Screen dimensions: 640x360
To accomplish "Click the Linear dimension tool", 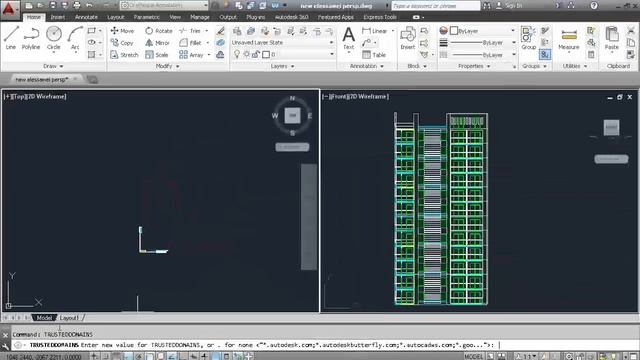I will point(375,31).
